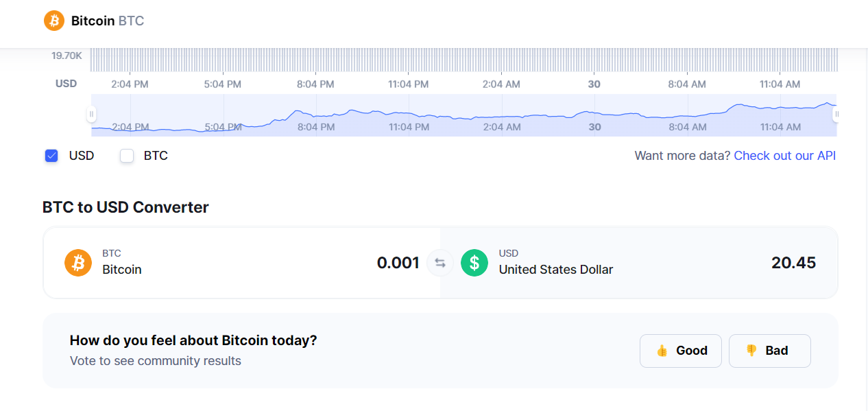Click the thumbs down emoji icon

(751, 351)
